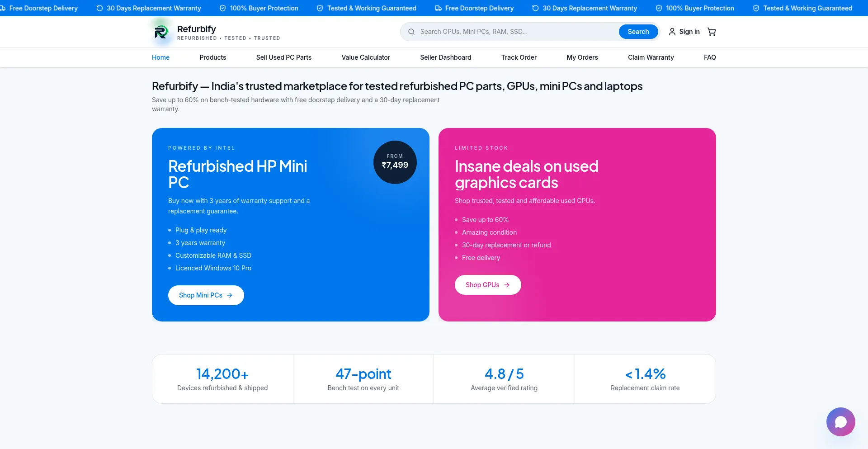The image size is (868, 449).
Task: Click the India's trusted marketplace main headline
Action: click(397, 86)
